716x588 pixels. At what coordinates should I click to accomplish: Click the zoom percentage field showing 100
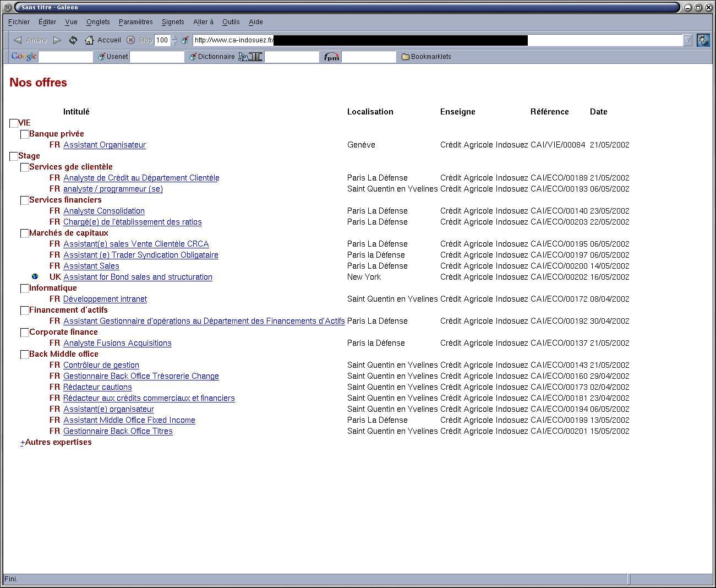click(x=162, y=40)
